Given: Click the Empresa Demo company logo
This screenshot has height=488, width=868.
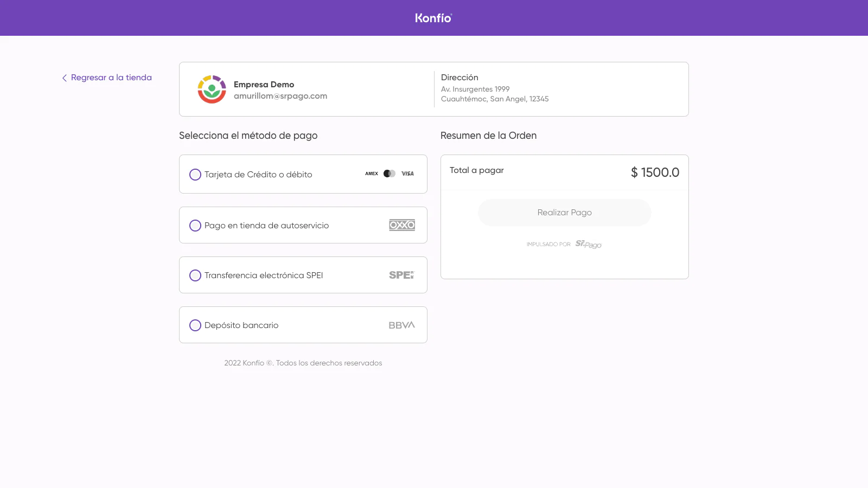Looking at the screenshot, I should coord(212,89).
